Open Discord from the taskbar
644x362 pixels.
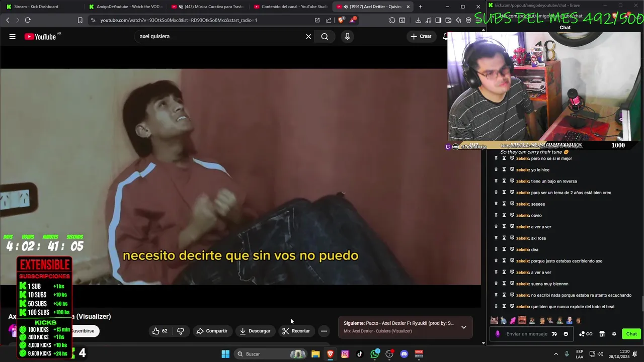(x=404, y=354)
